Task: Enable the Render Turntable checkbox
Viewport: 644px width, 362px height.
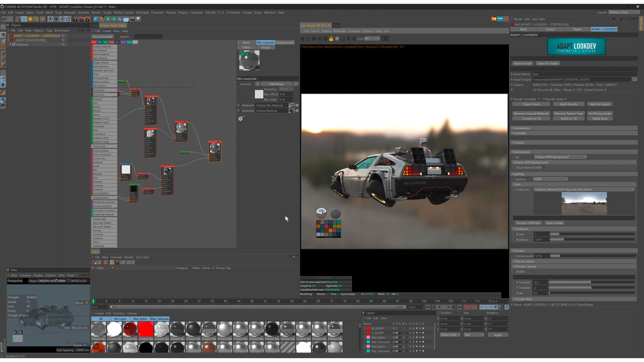Action: (539, 99)
